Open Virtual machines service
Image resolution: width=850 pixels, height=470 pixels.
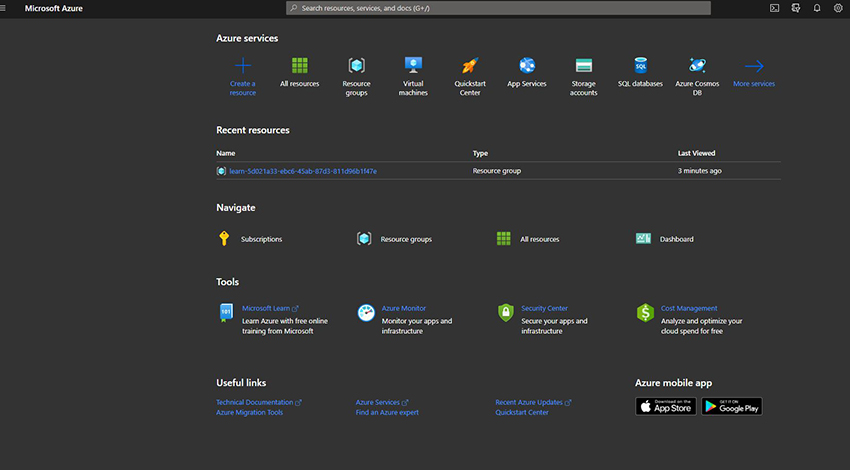tap(413, 66)
